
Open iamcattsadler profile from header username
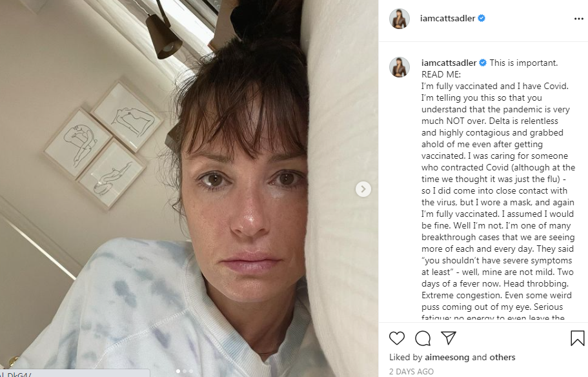click(447, 18)
